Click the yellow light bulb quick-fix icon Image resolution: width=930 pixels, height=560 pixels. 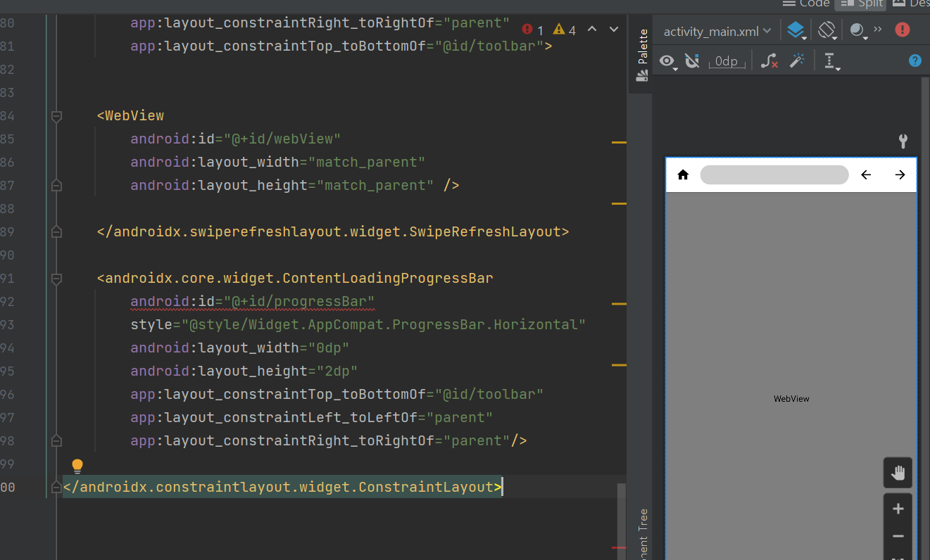point(77,466)
